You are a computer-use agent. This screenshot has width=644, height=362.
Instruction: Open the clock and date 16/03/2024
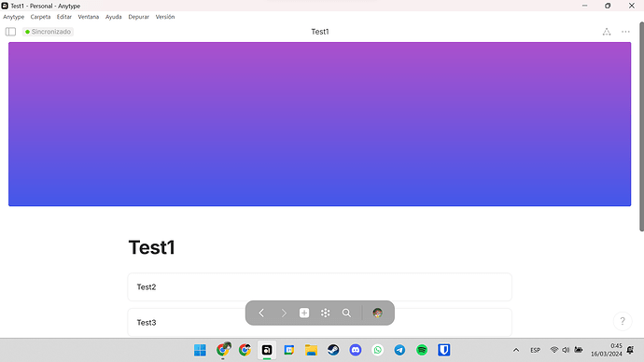coord(607,350)
